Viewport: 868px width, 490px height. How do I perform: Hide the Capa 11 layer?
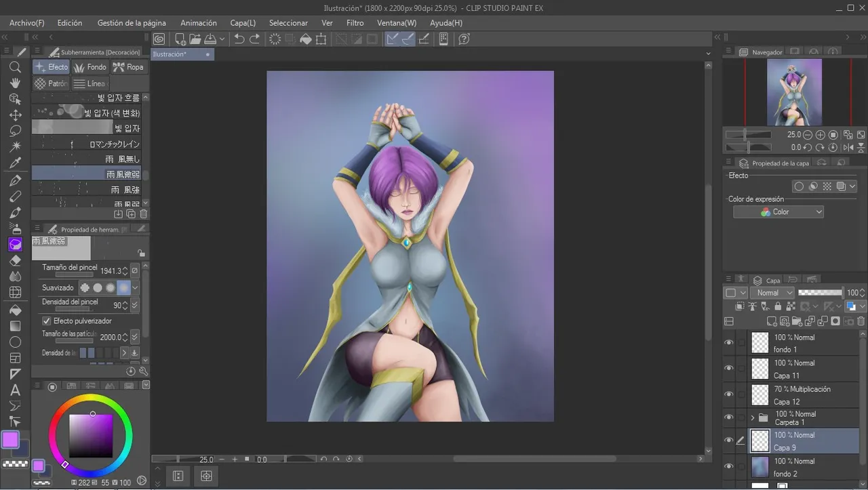(729, 369)
